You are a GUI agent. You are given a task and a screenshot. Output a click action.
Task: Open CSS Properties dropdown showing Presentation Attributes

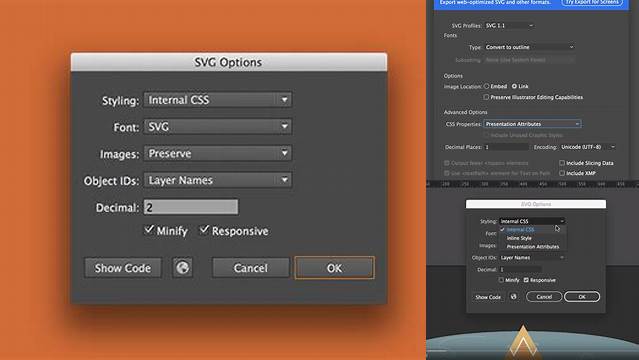[x=532, y=124]
